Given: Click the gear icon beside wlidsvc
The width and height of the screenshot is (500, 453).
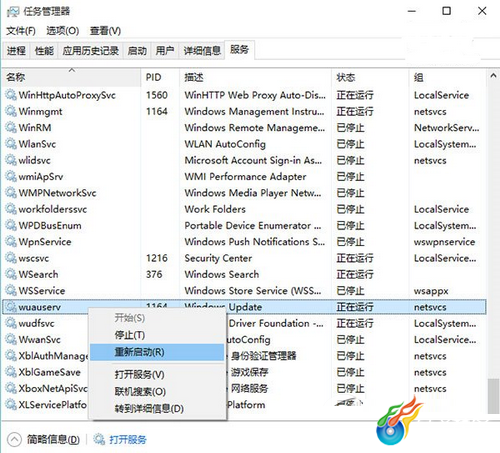Looking at the screenshot, I should click(x=11, y=160).
